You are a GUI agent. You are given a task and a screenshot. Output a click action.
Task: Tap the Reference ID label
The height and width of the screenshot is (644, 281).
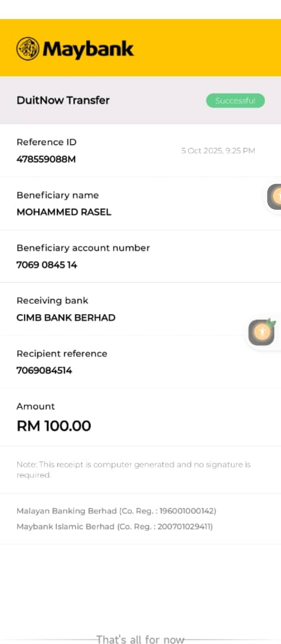(46, 142)
